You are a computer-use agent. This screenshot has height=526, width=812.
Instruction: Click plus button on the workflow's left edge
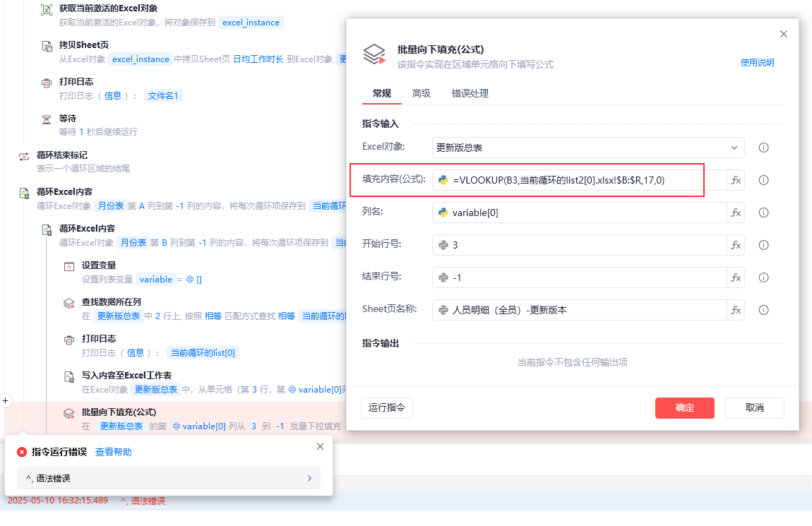5,401
